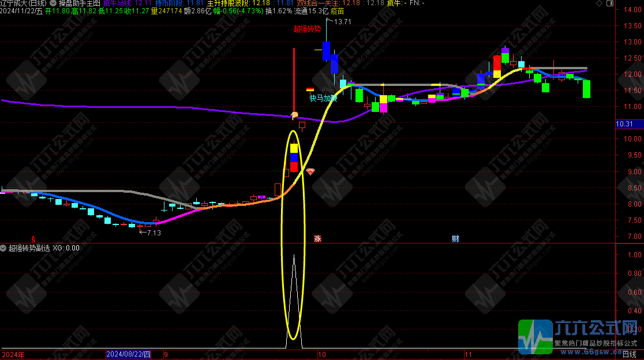Expand the 超强转势副选 sub-chart dropdown arrow
Viewport: 644px width, 360px height.
click(3, 247)
